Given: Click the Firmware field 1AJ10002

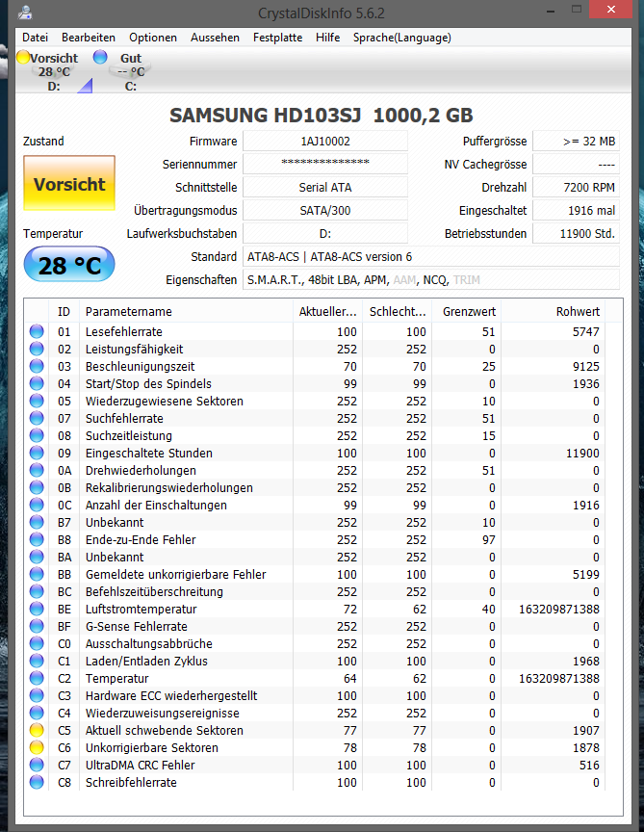Looking at the screenshot, I should (325, 142).
